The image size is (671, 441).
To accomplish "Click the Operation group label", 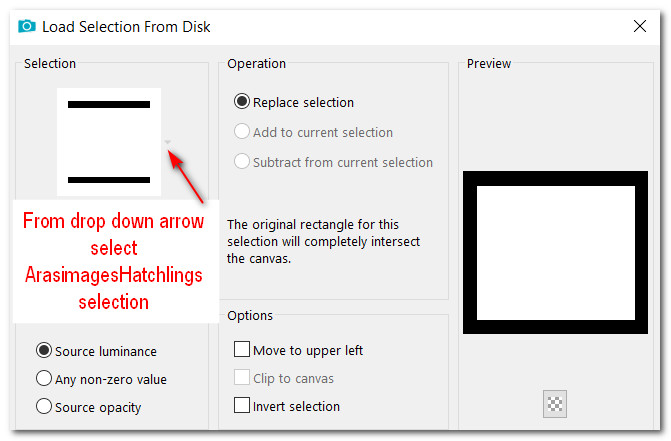I will pyautogui.click(x=256, y=64).
